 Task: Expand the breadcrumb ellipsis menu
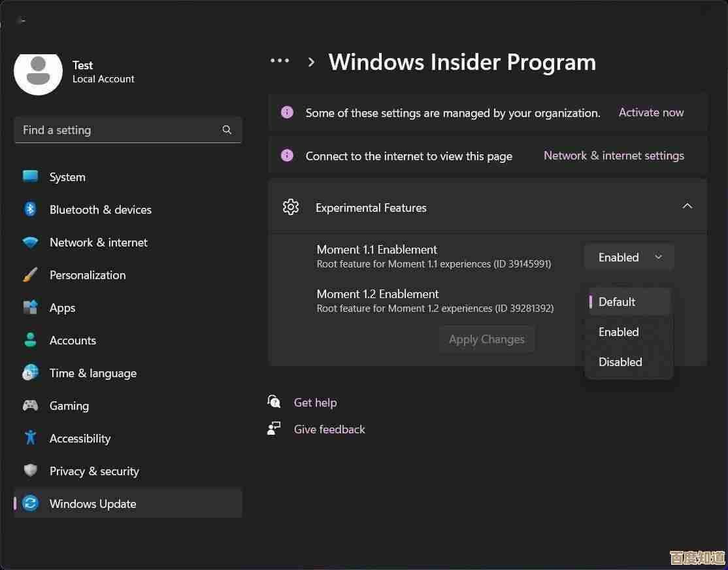[280, 61]
